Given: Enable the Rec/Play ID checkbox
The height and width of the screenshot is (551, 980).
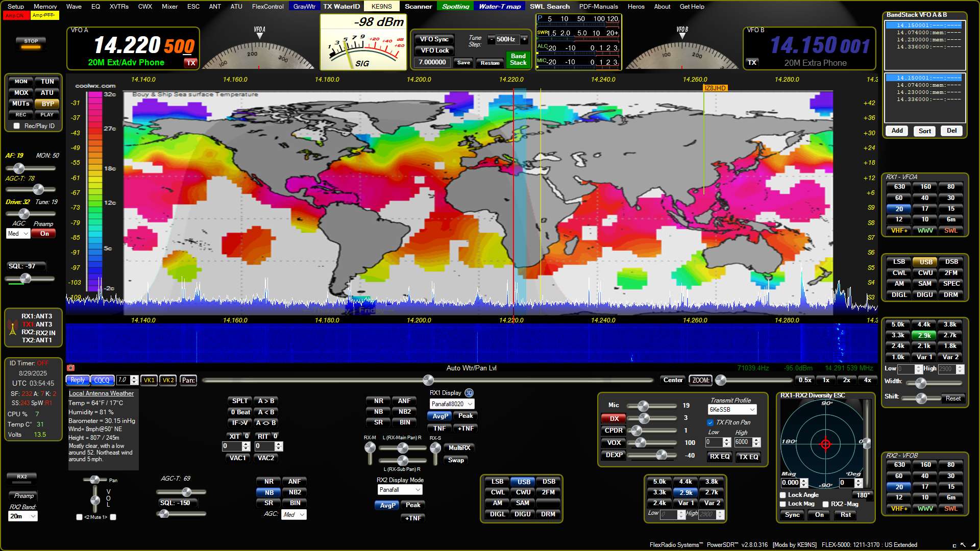Looking at the screenshot, I should 17,126.
